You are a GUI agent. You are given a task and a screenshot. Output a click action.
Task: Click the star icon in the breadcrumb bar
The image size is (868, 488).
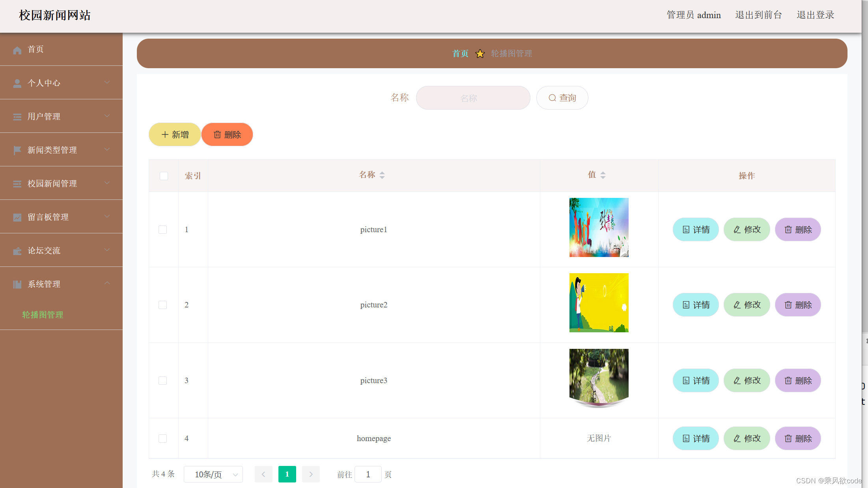pos(480,54)
